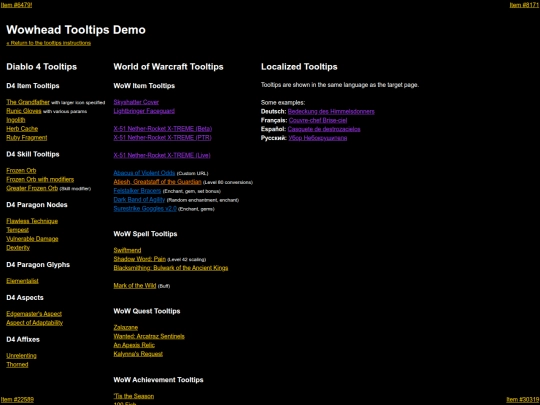Click 'D4 Skill Tooltips' subheading
This screenshot has width=540, height=405.
click(33, 154)
